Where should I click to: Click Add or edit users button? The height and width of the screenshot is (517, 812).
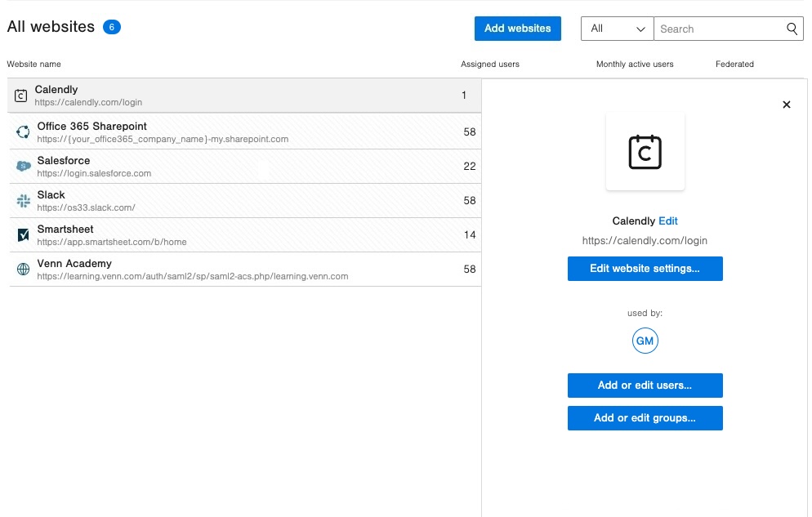[645, 386]
